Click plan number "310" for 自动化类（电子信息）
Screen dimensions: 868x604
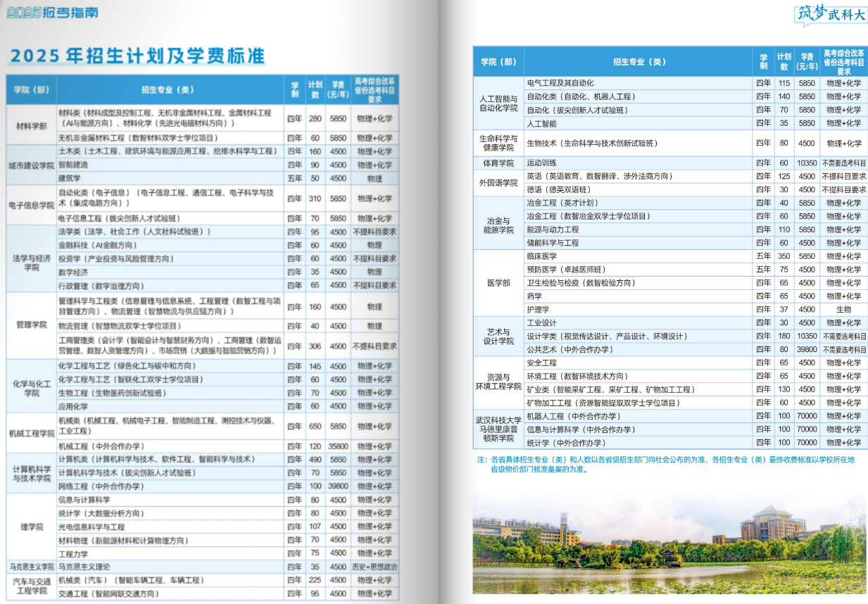click(x=315, y=199)
